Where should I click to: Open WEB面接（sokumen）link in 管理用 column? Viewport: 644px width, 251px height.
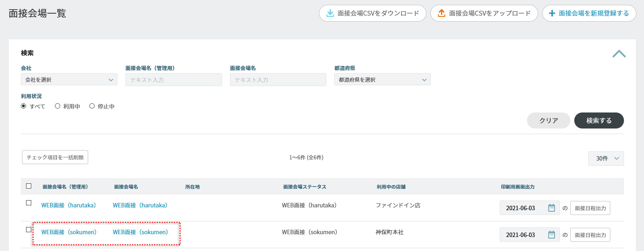click(69, 232)
